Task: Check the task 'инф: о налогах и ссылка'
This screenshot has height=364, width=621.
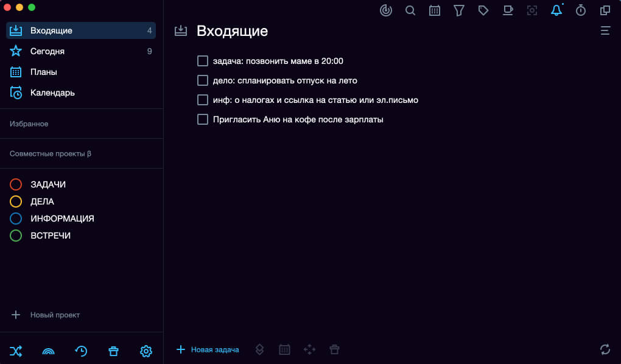Action: pyautogui.click(x=202, y=100)
